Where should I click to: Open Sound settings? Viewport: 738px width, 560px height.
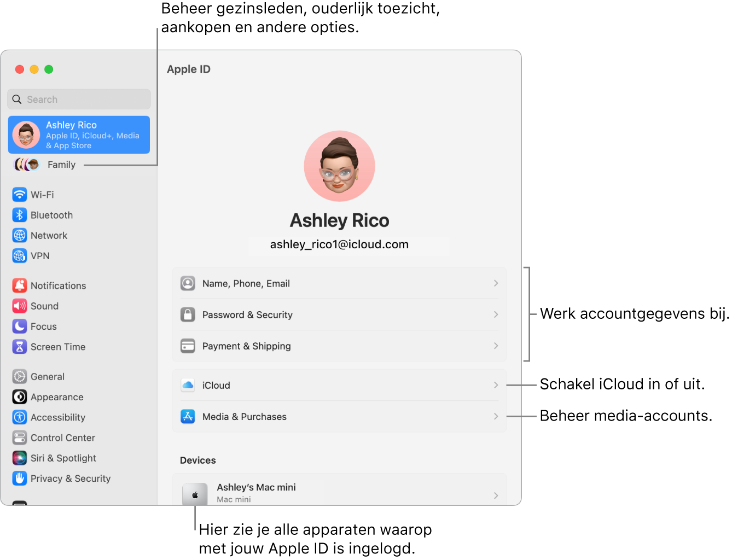point(20,306)
